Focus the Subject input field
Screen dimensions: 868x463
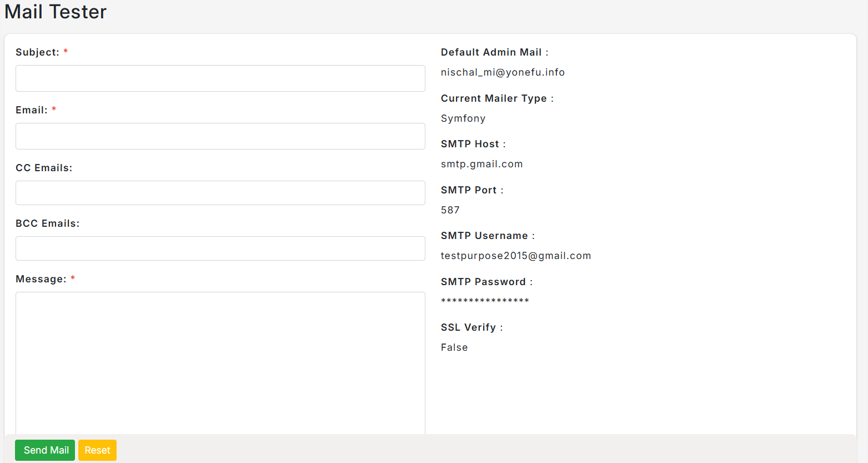220,78
